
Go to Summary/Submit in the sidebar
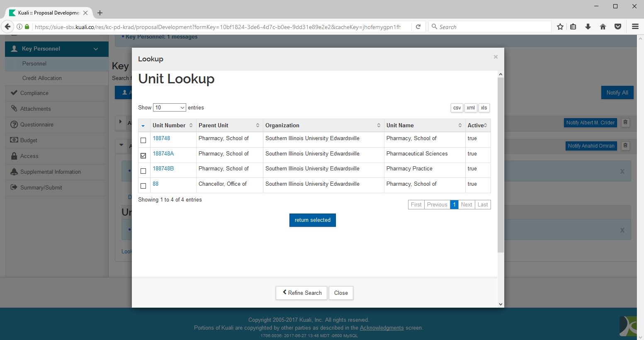[41, 188]
